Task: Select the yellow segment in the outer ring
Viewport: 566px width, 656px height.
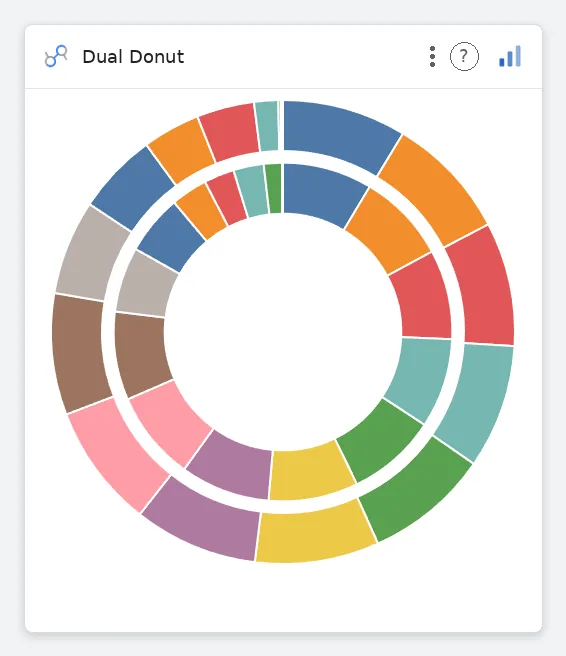Action: [x=315, y=533]
